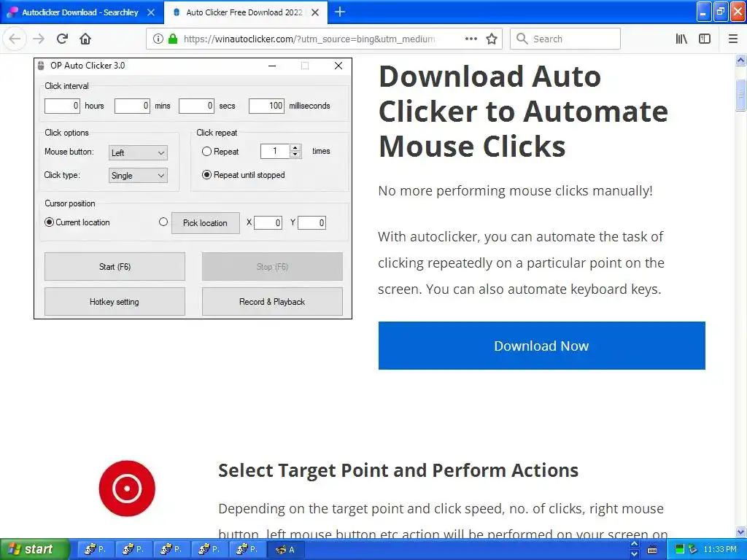Switch to the Auto Clicker Free Download tab
Screen dimensions: 747x560
coord(245,12)
